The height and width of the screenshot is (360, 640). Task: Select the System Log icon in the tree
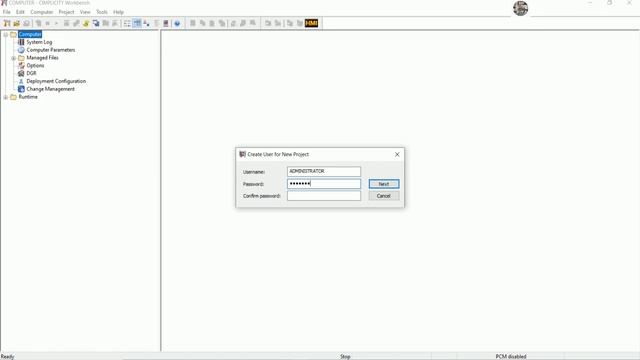pos(21,42)
